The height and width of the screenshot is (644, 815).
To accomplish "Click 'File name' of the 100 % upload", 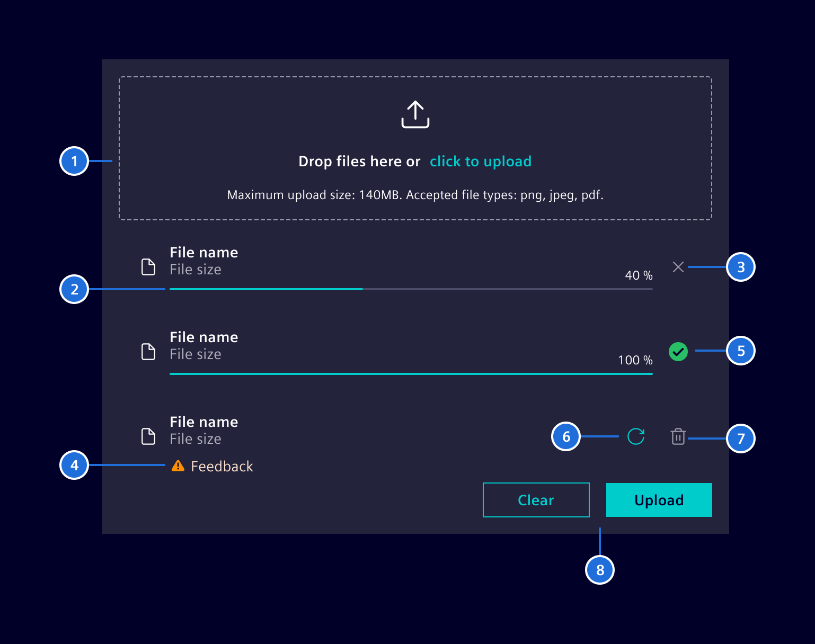I will coord(204,337).
